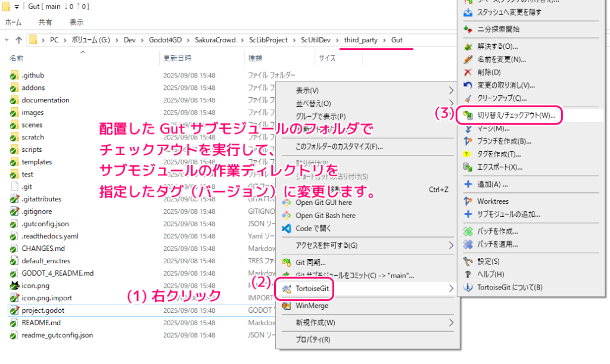
Task: Sort by 更新日時 column header
Action: [177, 58]
